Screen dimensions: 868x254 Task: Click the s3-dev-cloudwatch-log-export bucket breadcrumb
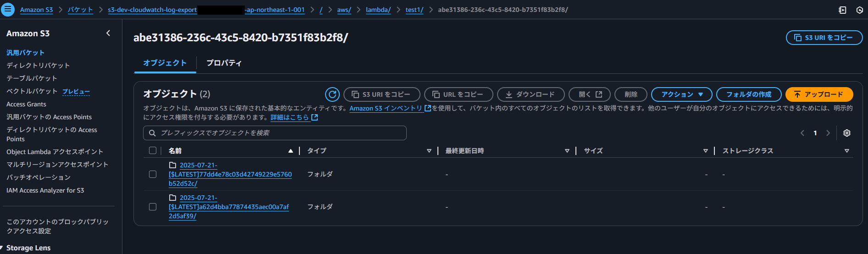pos(206,10)
